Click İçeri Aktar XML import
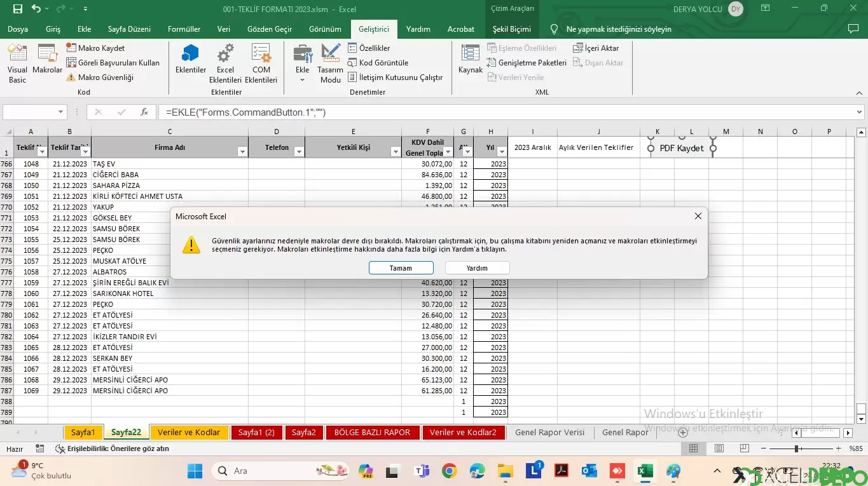The width and height of the screenshot is (868, 486). [596, 48]
